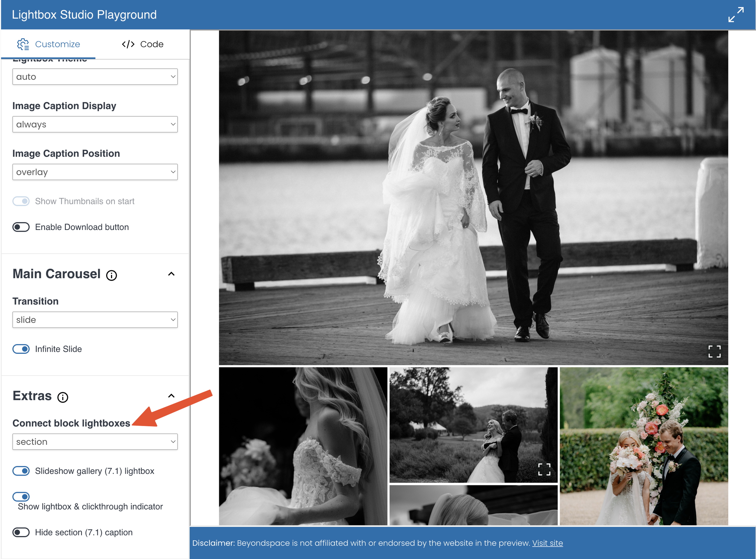Enable Hide section (7.1) caption

[21, 532]
